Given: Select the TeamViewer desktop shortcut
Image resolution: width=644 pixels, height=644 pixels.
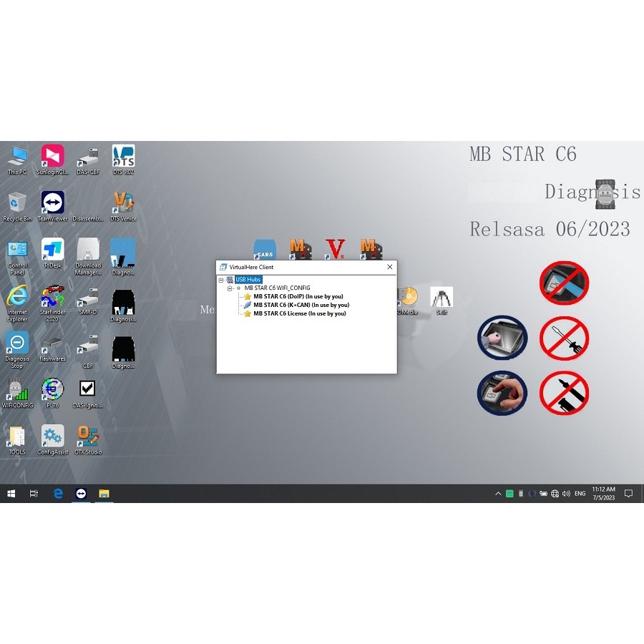Looking at the screenshot, I should click(x=52, y=207).
